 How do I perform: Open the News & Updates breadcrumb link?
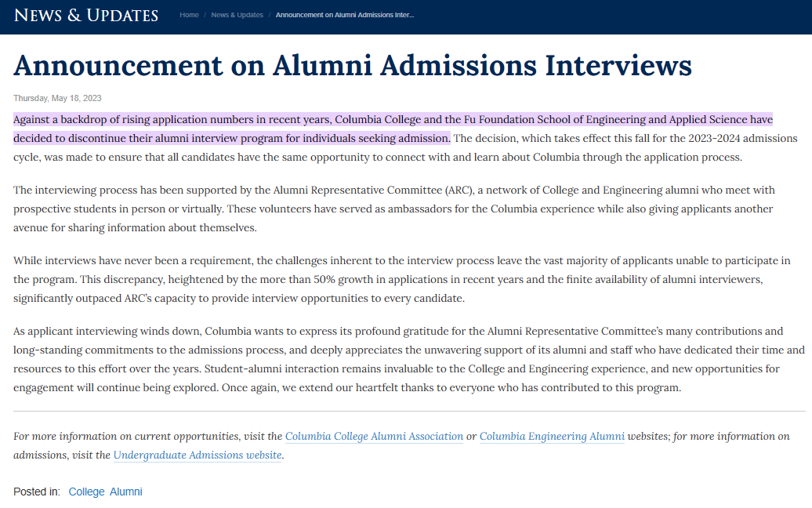tap(237, 16)
